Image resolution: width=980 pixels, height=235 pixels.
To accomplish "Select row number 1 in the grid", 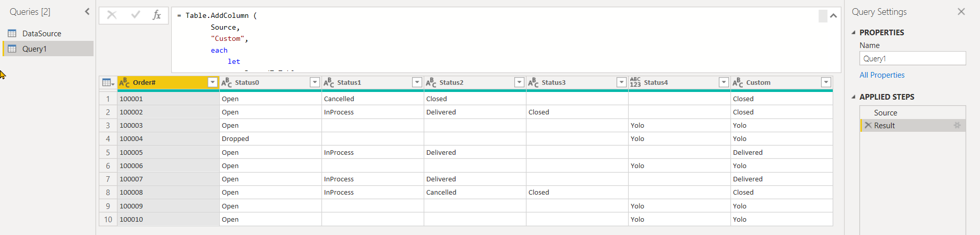I will (x=108, y=99).
